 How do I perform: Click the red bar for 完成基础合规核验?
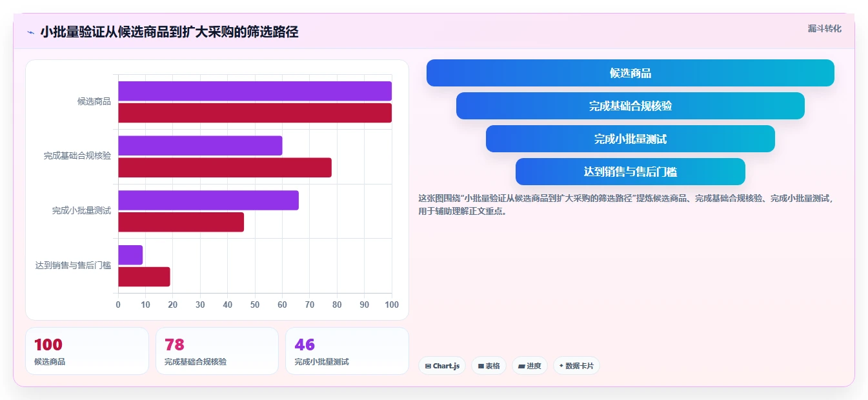point(225,168)
